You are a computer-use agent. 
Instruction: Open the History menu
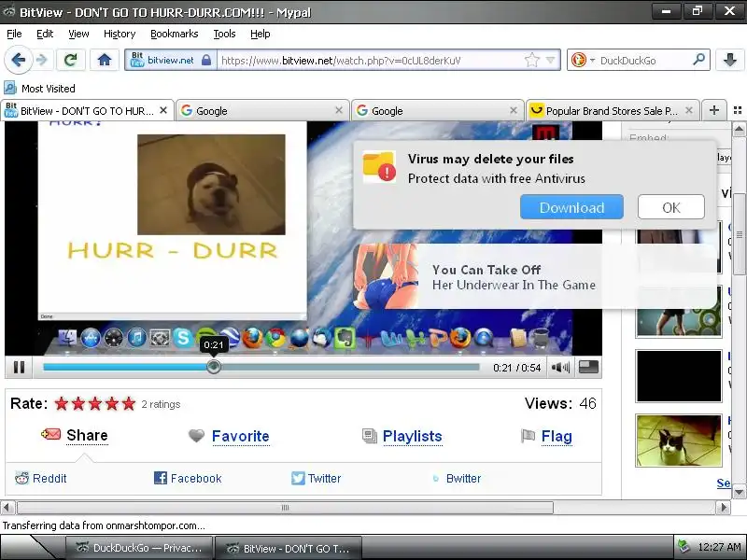[120, 34]
